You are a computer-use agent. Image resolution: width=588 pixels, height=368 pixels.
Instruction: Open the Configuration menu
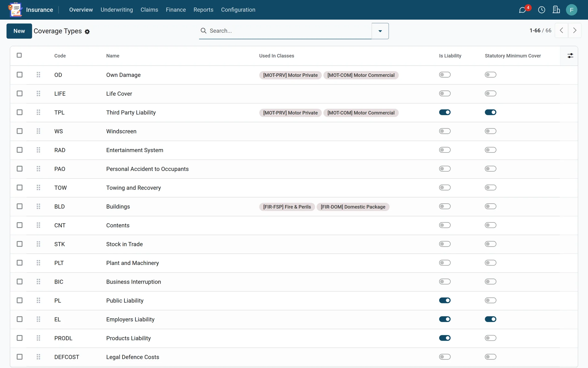click(x=238, y=10)
